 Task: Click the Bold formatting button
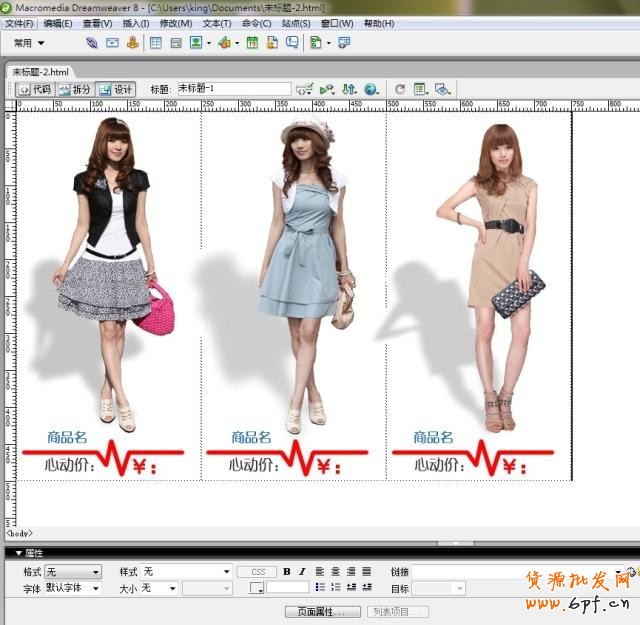click(x=287, y=572)
